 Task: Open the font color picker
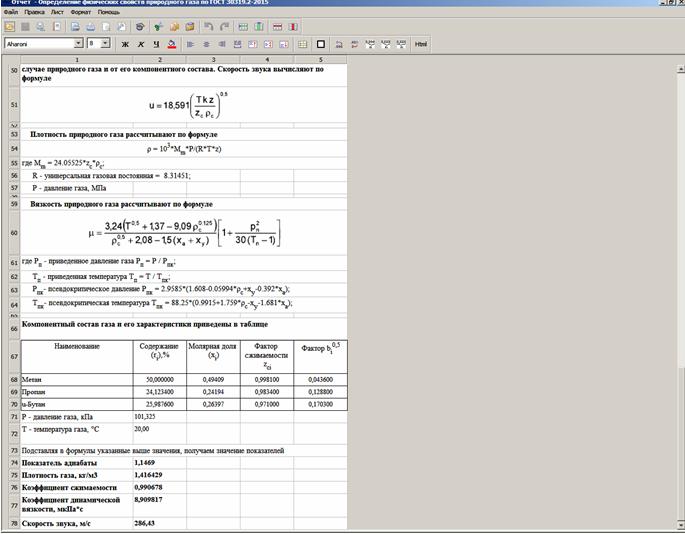click(172, 45)
